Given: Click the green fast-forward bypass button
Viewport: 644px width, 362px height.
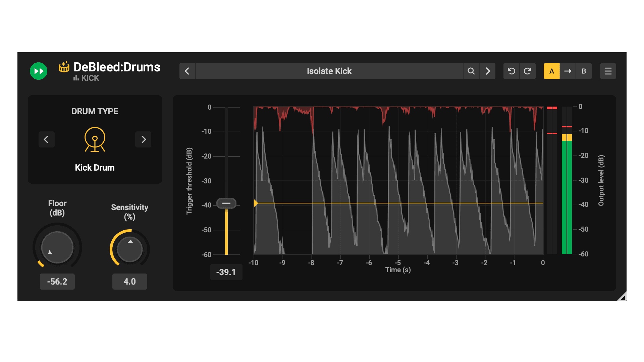Looking at the screenshot, I should 39,71.
